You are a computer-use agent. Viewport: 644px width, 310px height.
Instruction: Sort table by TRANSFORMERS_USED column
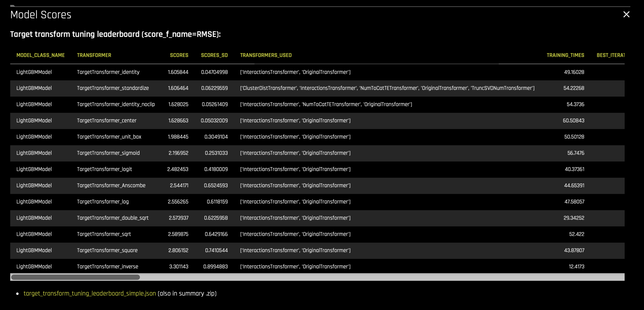click(x=266, y=55)
